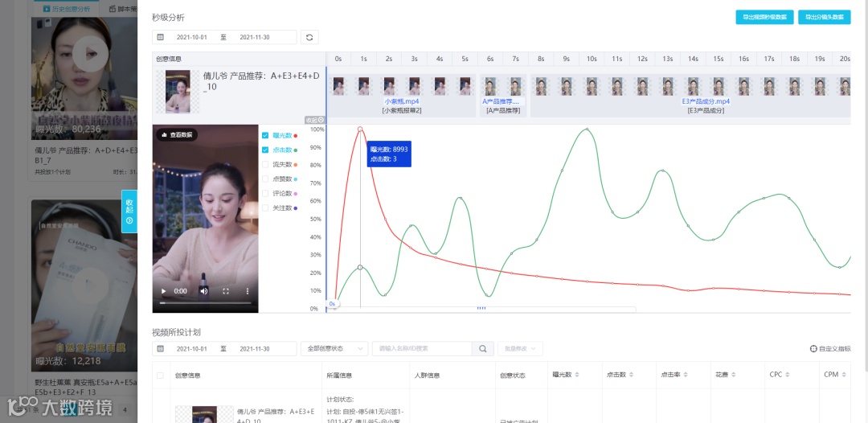Click 导出分镜头数据 button
Viewport: 868px width, 423px height.
click(825, 17)
